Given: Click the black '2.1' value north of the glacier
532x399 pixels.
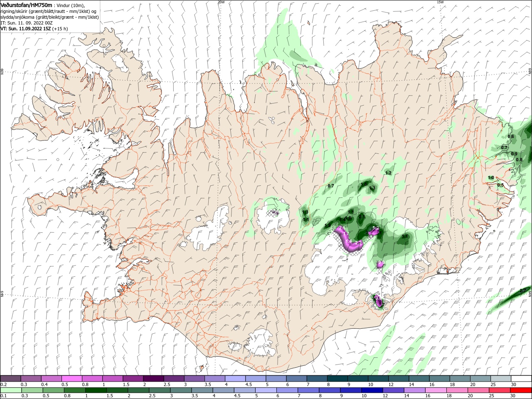Looking at the screenshot, I should [x=362, y=217].
